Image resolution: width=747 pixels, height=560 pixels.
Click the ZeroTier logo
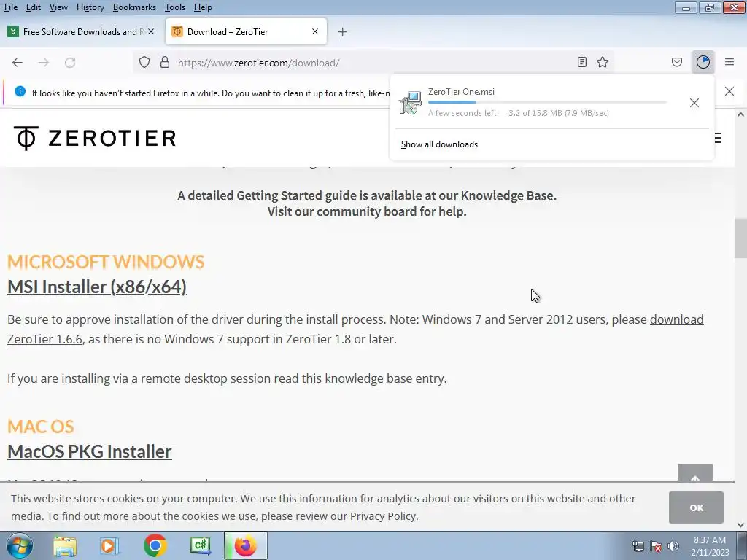(x=95, y=138)
